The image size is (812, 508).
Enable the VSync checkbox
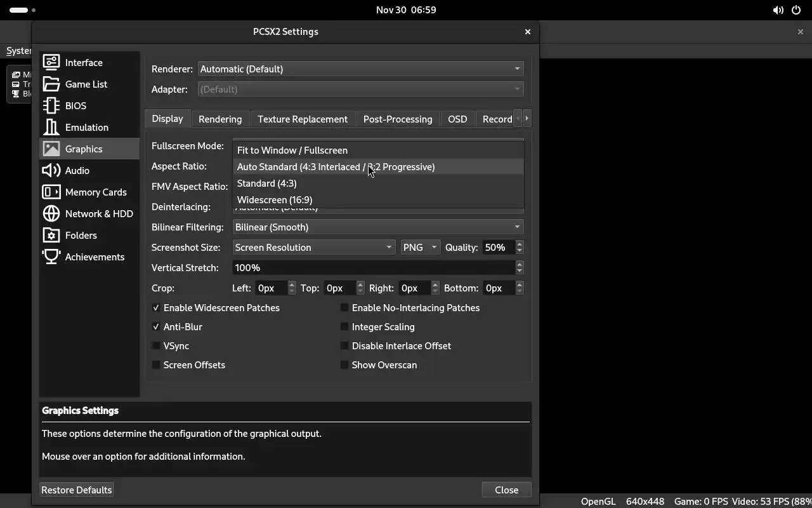coord(156,345)
